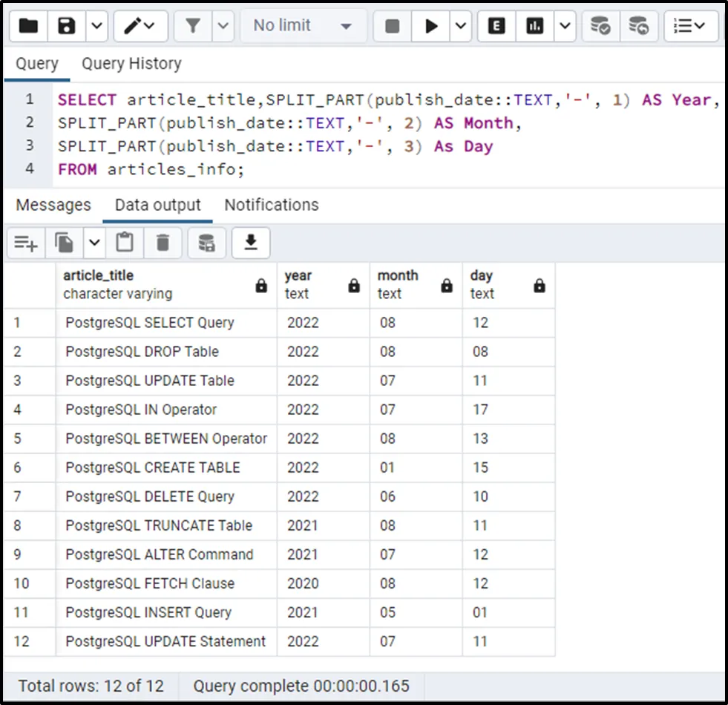Select the PostgreSQL CREATE TABLE cell
Screen dimensions: 728x705
pyautogui.click(x=153, y=468)
